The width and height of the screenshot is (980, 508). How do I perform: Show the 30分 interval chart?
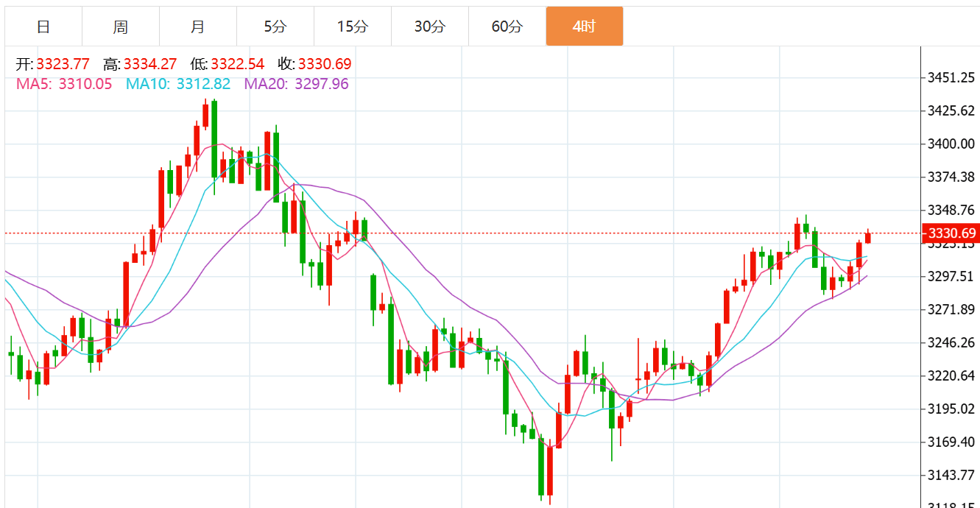coord(429,27)
